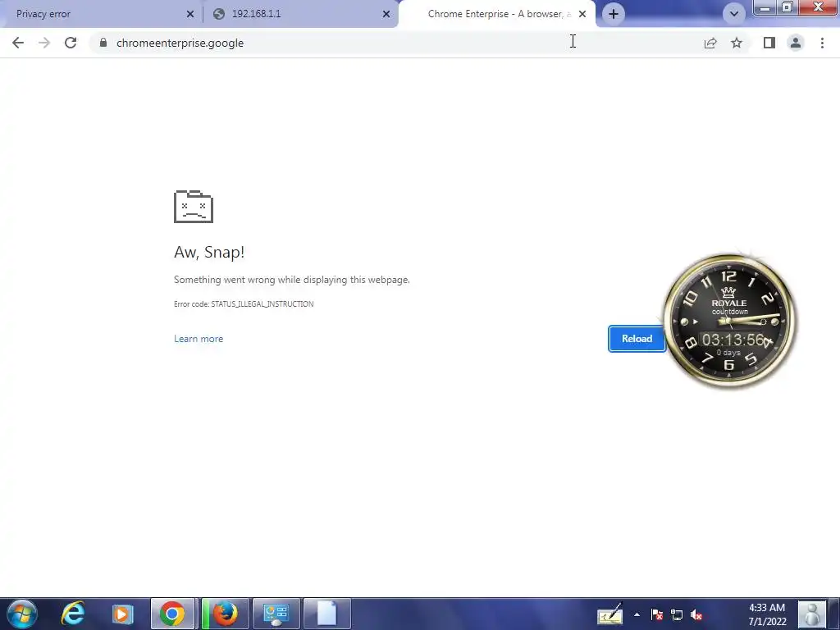The image size is (840, 630).
Task: Bookmark this tab with star icon
Action: pos(737,43)
